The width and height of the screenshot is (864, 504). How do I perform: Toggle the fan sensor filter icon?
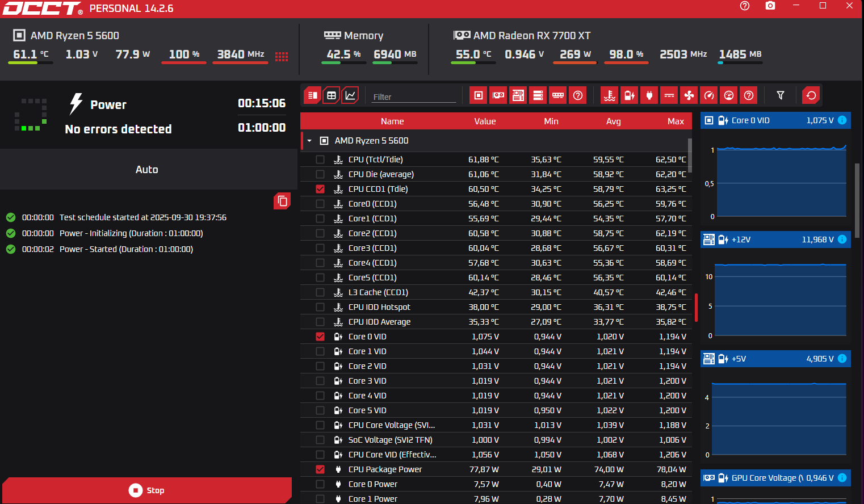click(x=689, y=95)
